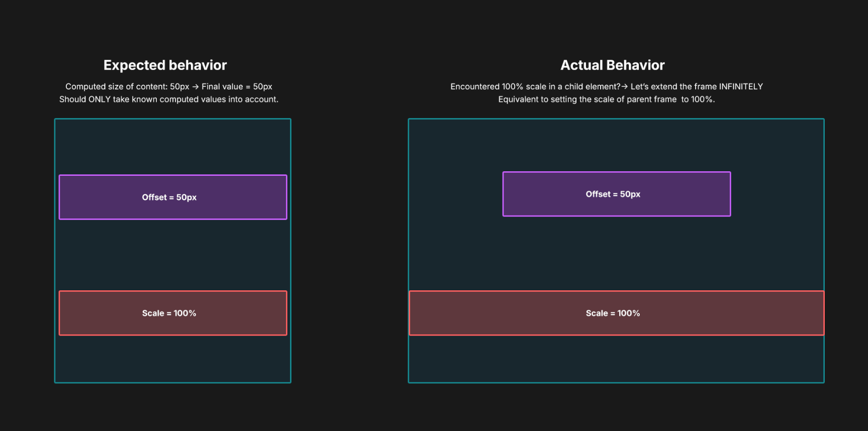Click 'Encountered 100% scale in a child element?' text

535,87
